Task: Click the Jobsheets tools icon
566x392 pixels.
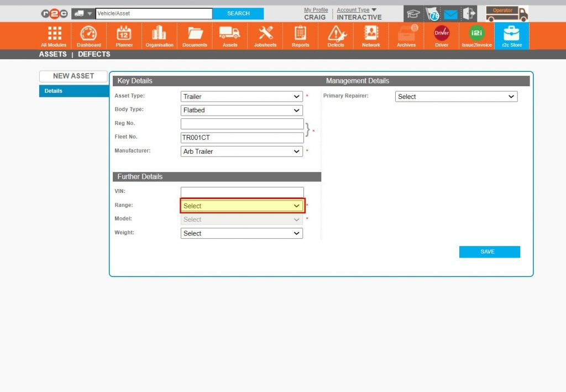Action: click(x=265, y=32)
